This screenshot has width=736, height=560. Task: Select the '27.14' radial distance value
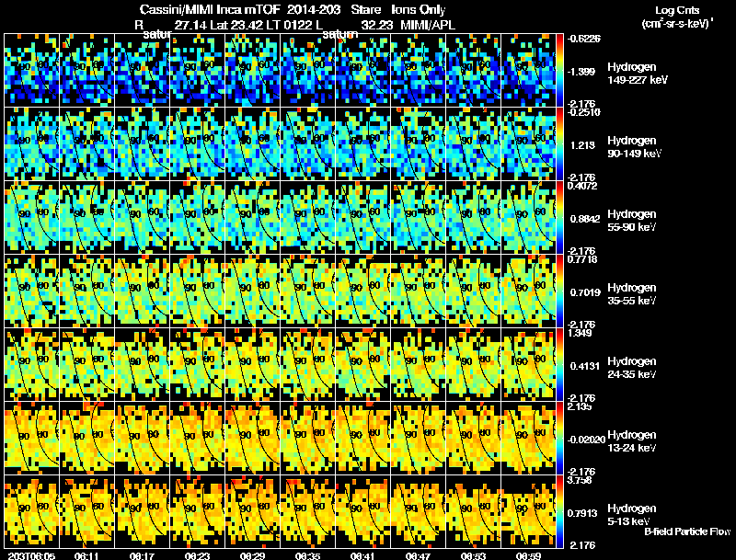(x=190, y=25)
